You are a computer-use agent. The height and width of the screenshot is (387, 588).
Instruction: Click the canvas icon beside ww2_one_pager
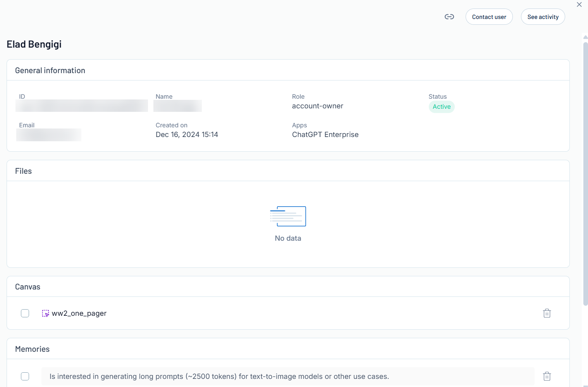45,313
